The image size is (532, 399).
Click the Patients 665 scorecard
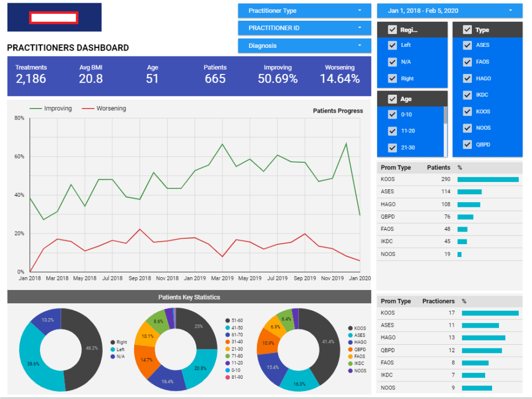point(215,74)
